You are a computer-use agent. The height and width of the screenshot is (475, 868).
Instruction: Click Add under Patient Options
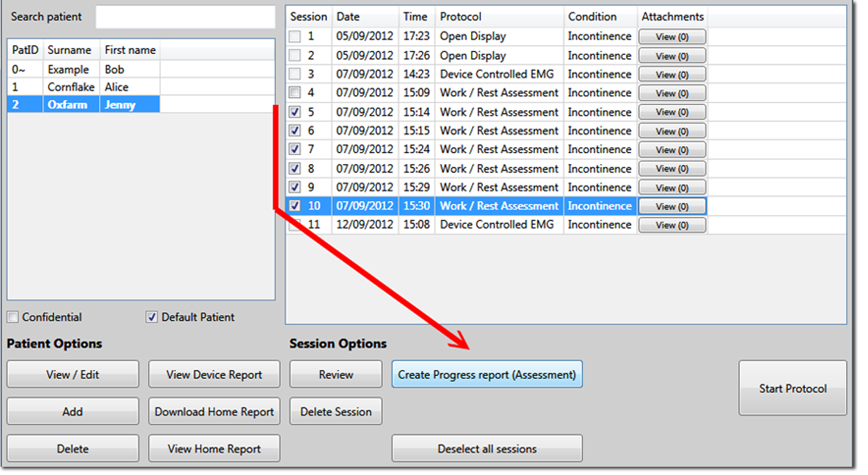[72, 411]
